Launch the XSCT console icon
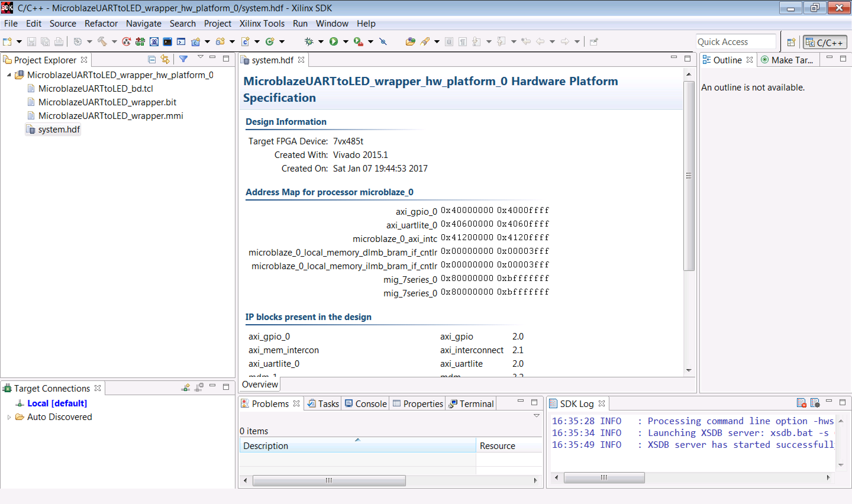The height and width of the screenshot is (504, 852). (167, 42)
